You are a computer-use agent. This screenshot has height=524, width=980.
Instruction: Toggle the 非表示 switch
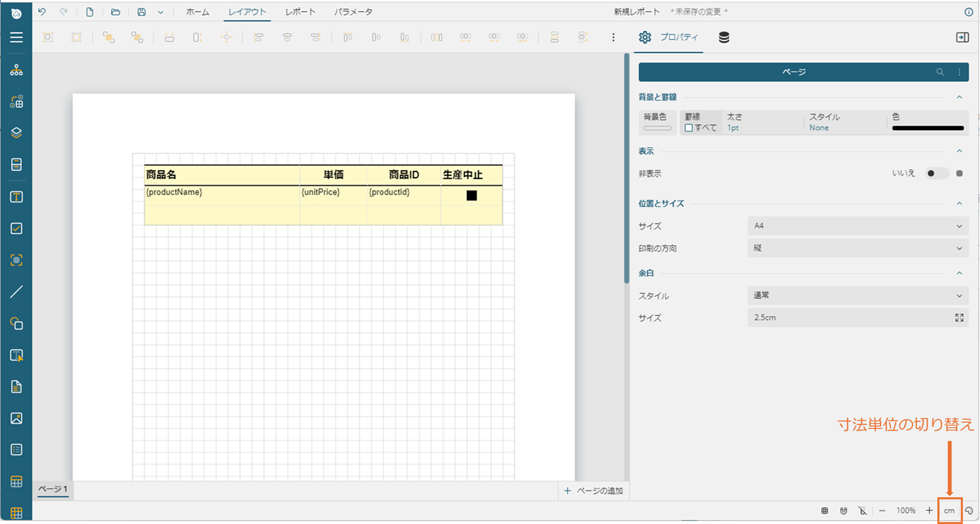click(936, 173)
